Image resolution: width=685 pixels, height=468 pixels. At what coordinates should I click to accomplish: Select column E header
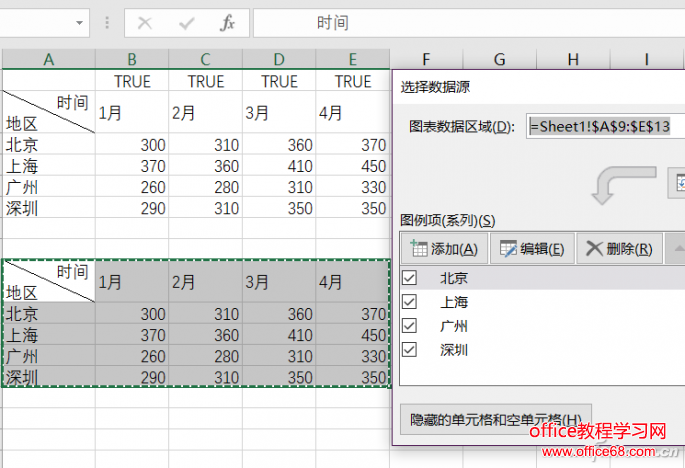point(353,59)
